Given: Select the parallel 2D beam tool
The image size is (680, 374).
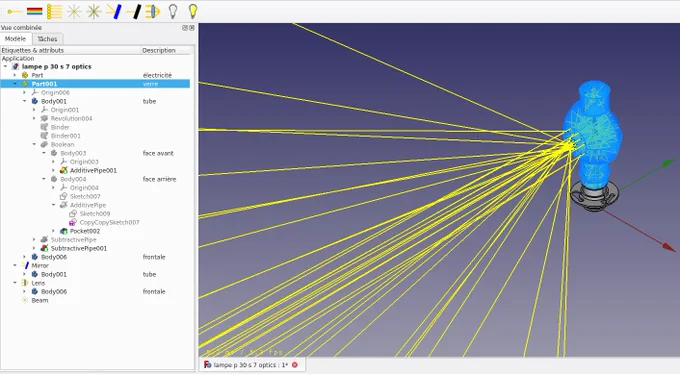Looking at the screenshot, I should (x=54, y=11).
